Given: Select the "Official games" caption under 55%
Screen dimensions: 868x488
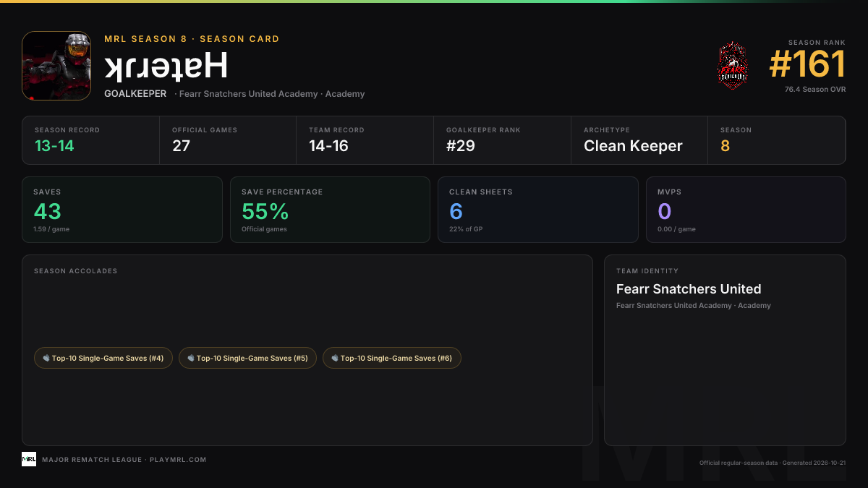Looking at the screenshot, I should [x=264, y=229].
